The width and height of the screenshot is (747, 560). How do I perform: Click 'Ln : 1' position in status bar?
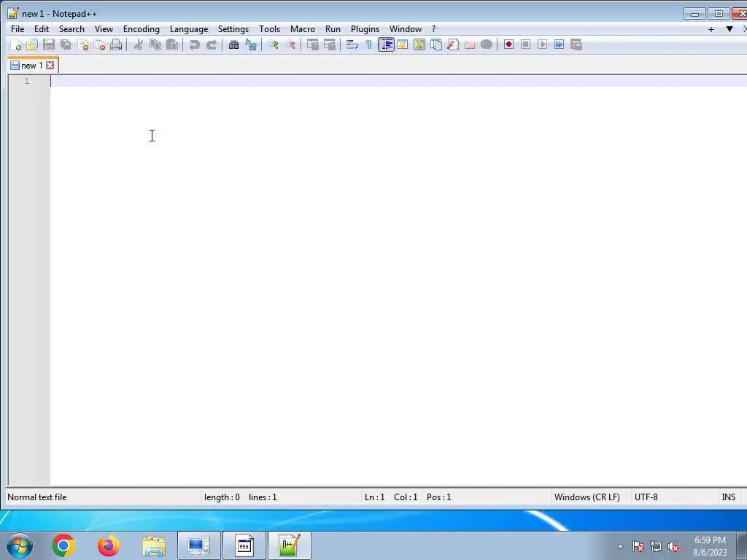[374, 497]
